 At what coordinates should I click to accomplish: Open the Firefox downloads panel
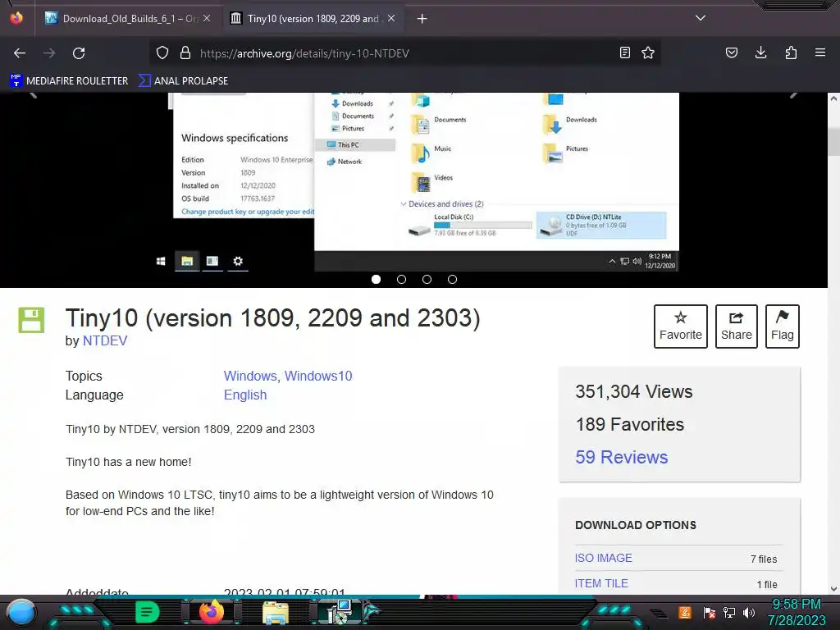tap(760, 52)
